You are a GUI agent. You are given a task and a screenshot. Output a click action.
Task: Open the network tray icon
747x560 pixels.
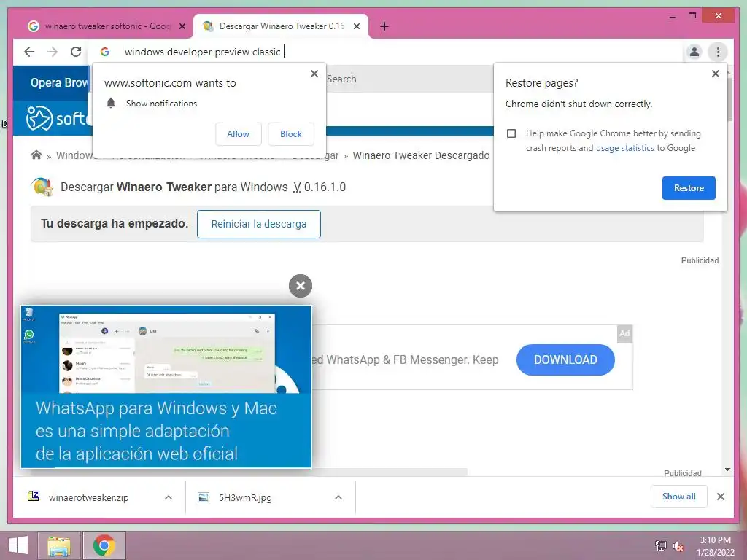pyautogui.click(x=660, y=546)
